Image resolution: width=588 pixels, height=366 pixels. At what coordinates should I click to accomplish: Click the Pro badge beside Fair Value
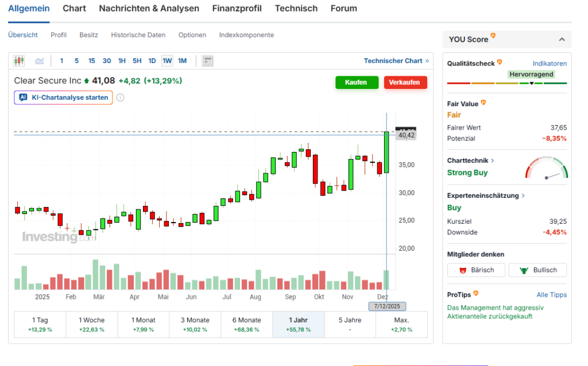(483, 103)
